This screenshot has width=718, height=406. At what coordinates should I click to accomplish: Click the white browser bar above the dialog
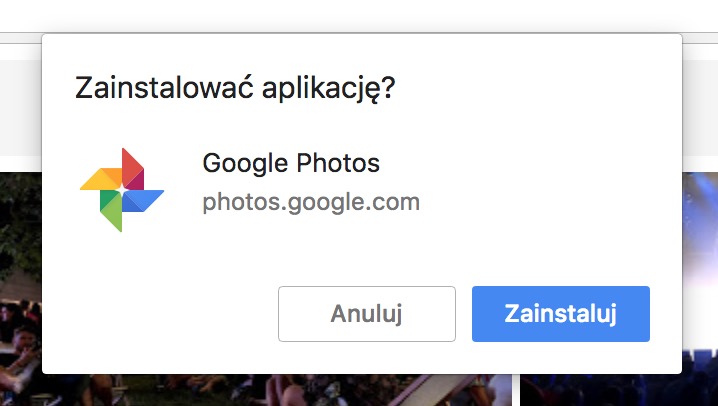359,16
